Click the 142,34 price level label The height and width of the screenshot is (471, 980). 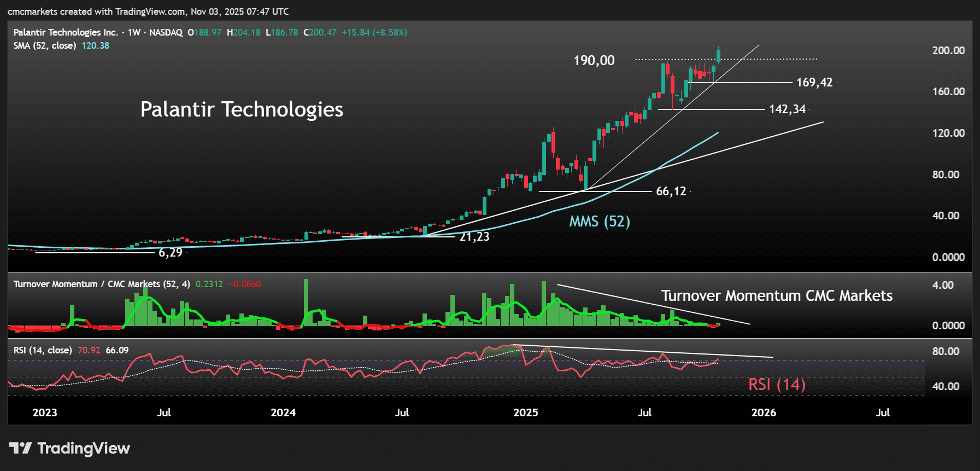tap(787, 109)
